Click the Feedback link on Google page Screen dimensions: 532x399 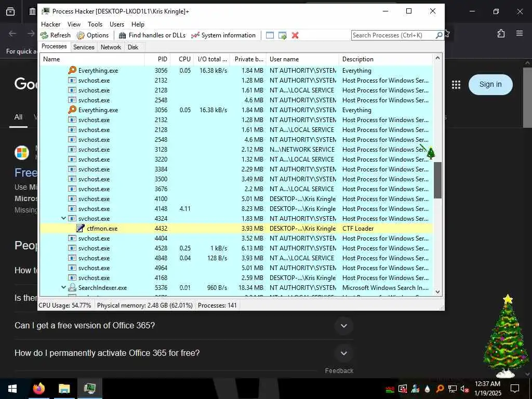339,371
